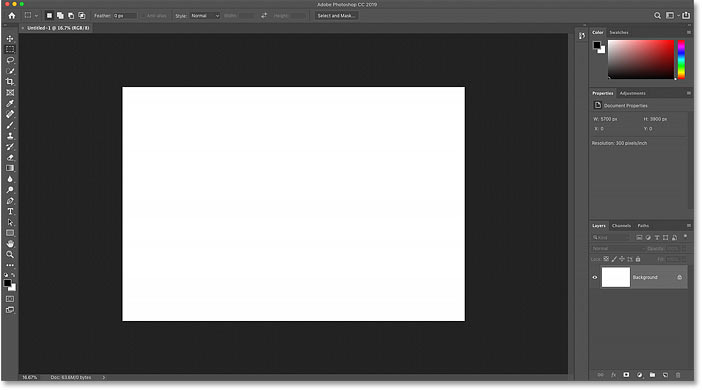Select the Spot Healing Brush tool
Viewport: 702px width, 390px height.
point(10,114)
